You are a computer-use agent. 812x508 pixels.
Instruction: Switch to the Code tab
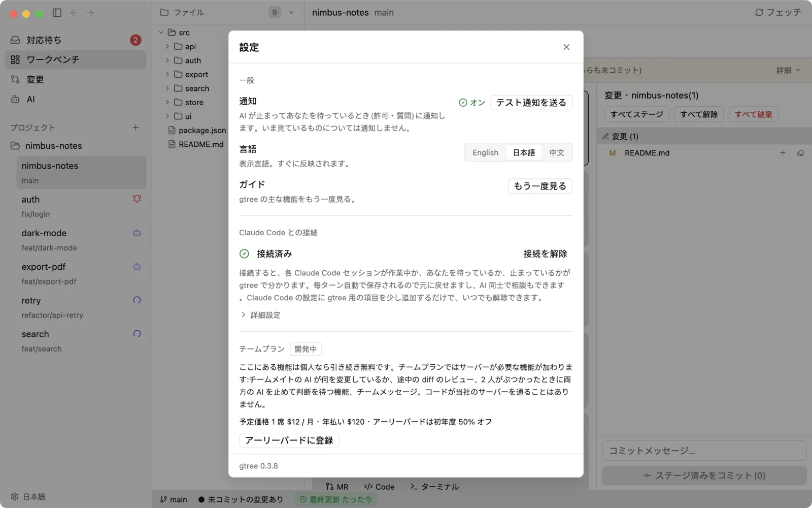pyautogui.click(x=379, y=487)
